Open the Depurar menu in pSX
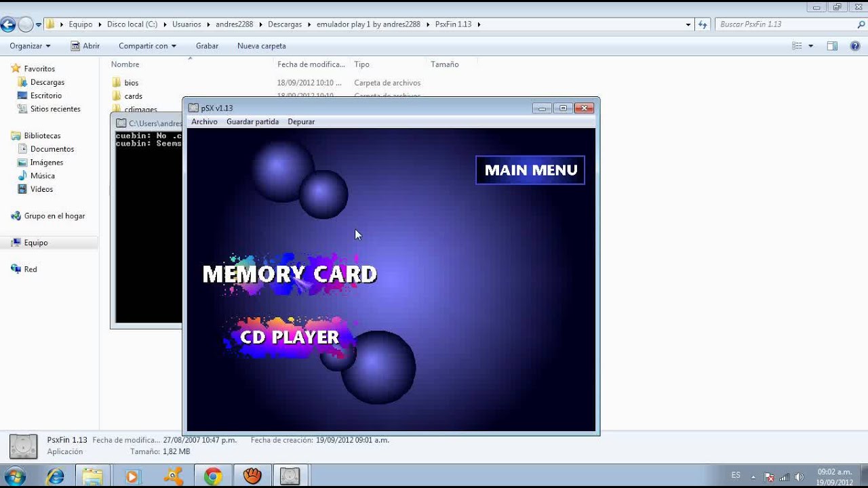 pos(301,122)
